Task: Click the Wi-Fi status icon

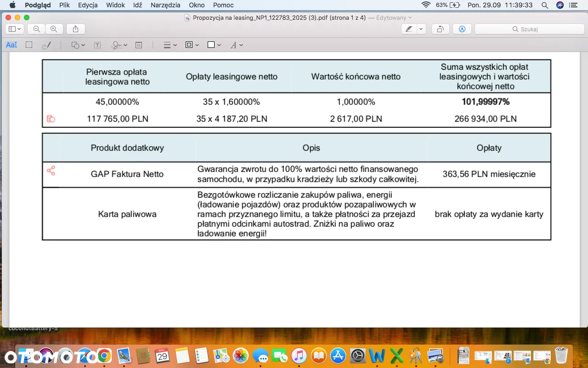Action: coord(426,5)
